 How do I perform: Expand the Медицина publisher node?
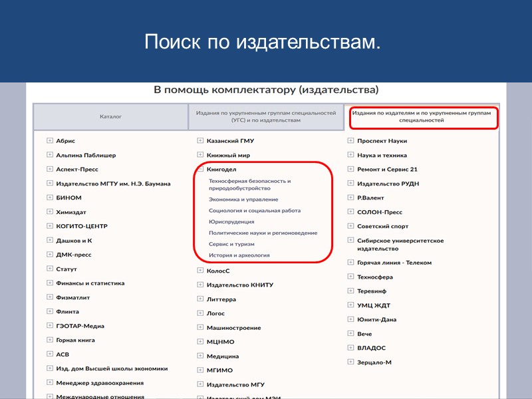pyautogui.click(x=200, y=356)
